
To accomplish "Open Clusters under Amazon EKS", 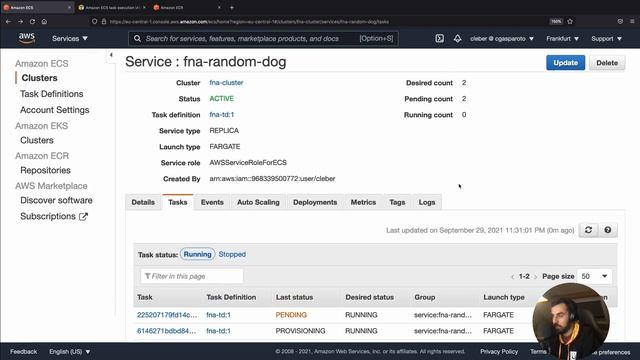I will click(x=37, y=140).
